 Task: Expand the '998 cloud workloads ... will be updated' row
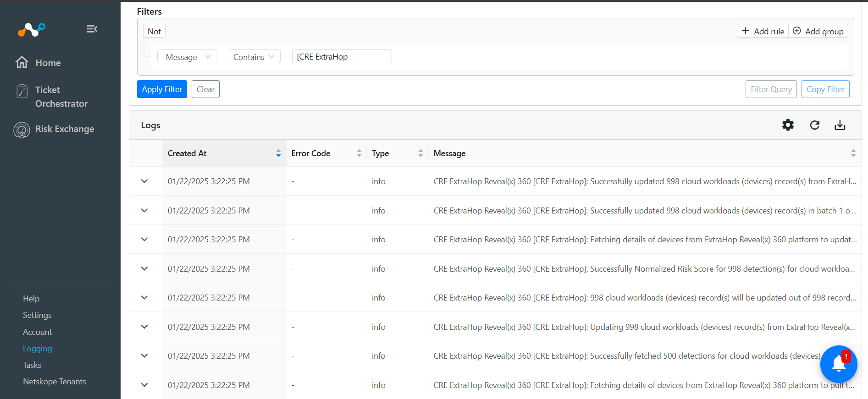point(144,297)
